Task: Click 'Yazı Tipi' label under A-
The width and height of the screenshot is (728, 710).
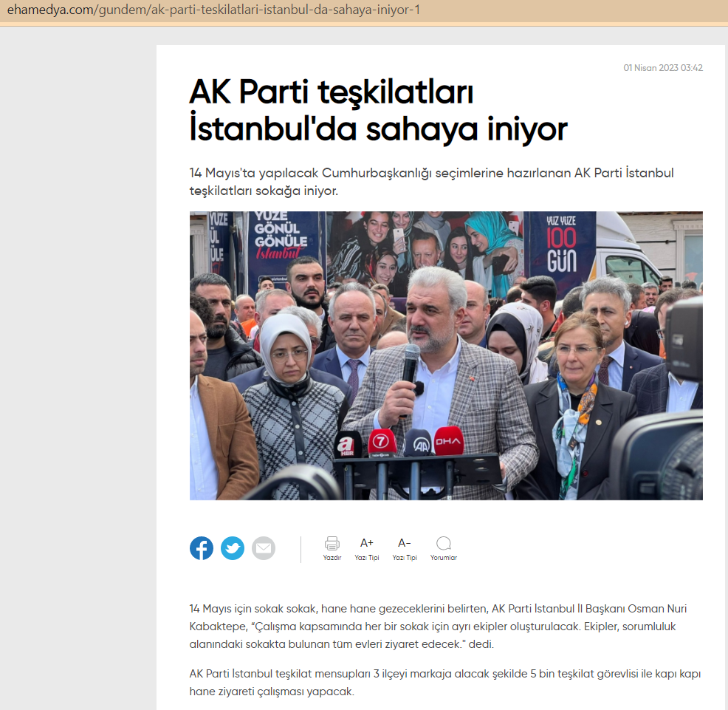Action: [405, 558]
